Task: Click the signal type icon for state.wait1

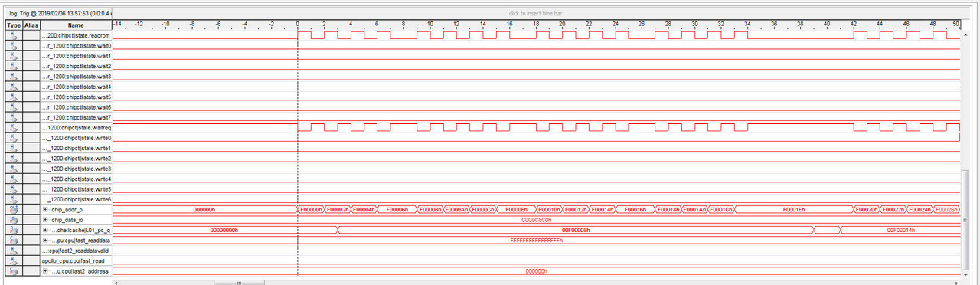Action: 14,56
